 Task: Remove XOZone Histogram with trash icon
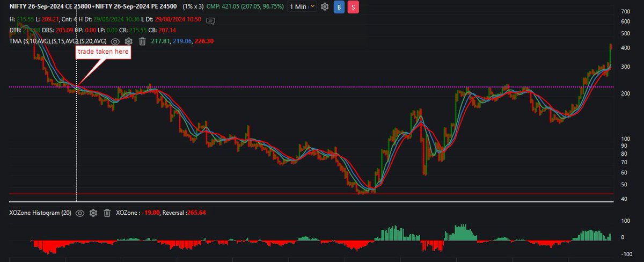(107, 213)
